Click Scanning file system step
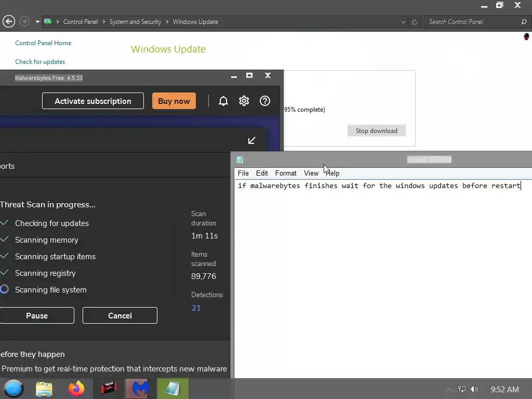This screenshot has height=399, width=532. (x=50, y=290)
